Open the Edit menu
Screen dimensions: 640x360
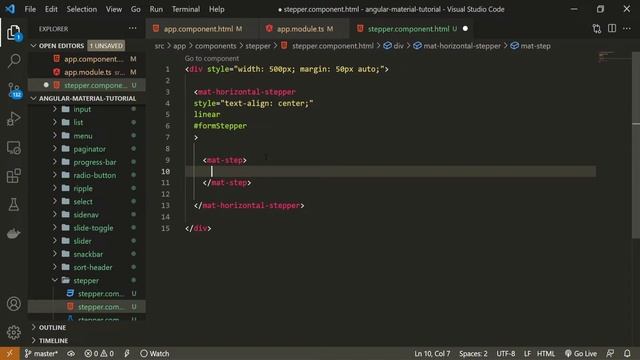(51, 9)
